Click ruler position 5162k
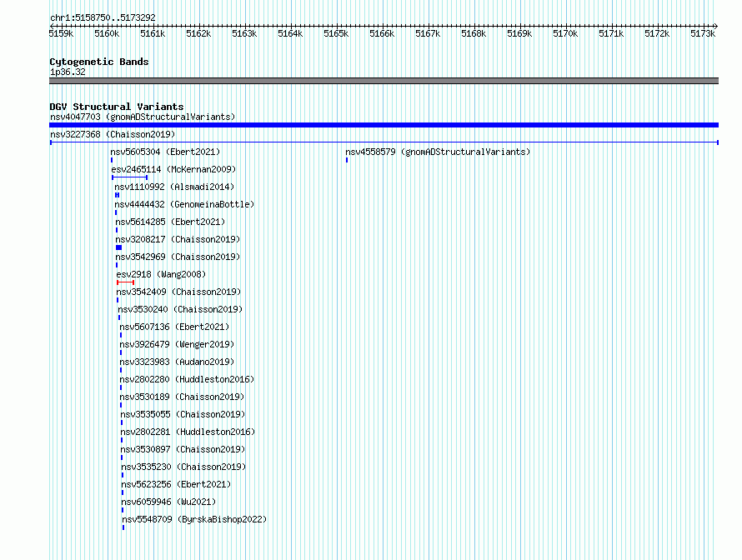 (198, 33)
